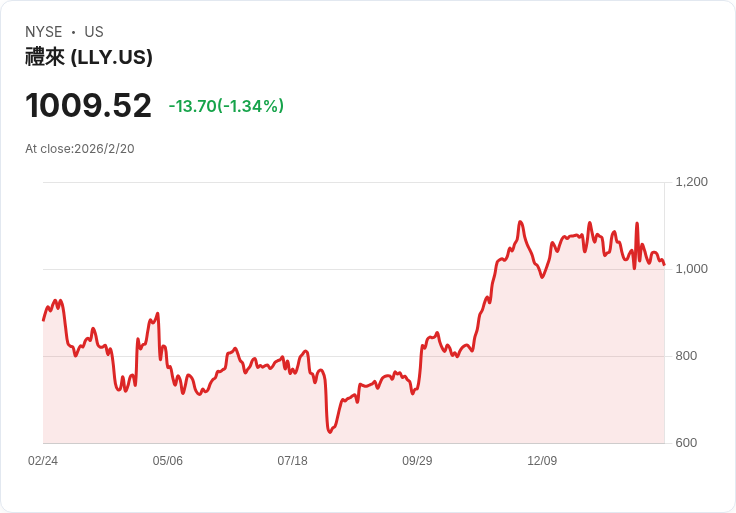Click the 1,000 y-axis price label
The image size is (736, 513).
pyautogui.click(x=692, y=269)
